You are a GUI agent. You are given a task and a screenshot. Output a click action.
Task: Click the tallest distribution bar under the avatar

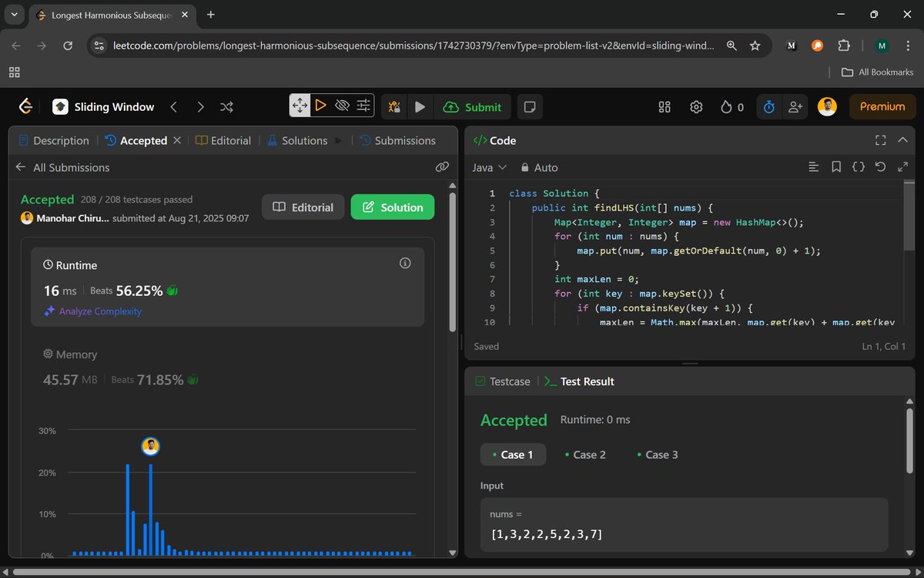click(x=151, y=509)
